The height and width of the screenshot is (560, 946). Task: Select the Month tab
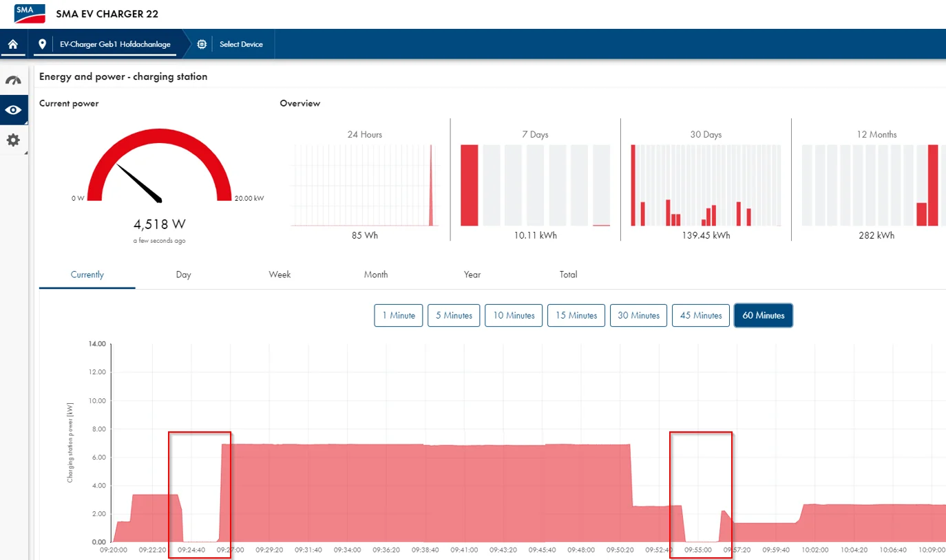[376, 274]
